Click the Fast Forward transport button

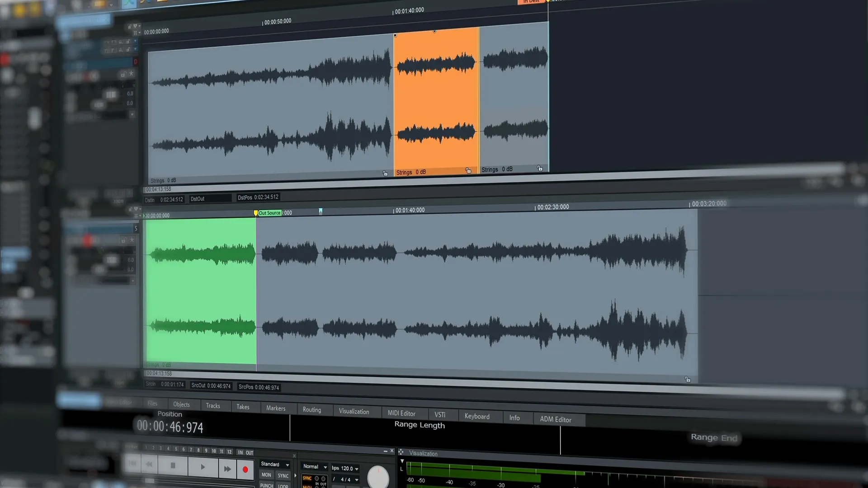(227, 469)
